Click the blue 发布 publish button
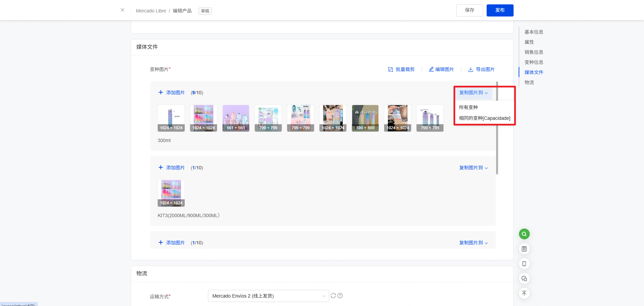 click(x=500, y=10)
